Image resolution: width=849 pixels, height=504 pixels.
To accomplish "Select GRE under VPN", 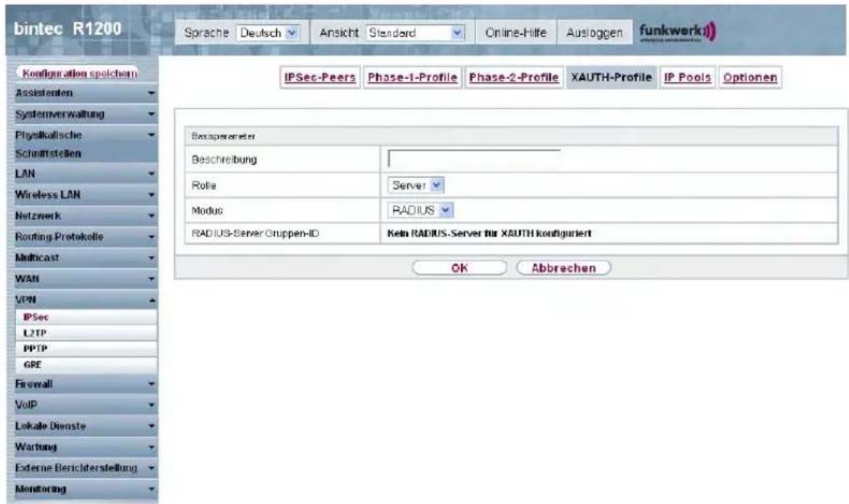I will tap(87, 365).
